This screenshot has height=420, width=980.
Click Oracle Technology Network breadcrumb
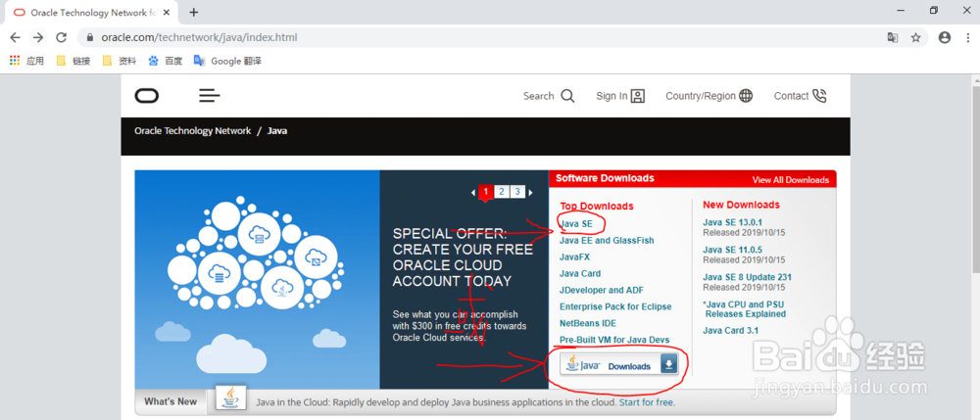pos(192,131)
